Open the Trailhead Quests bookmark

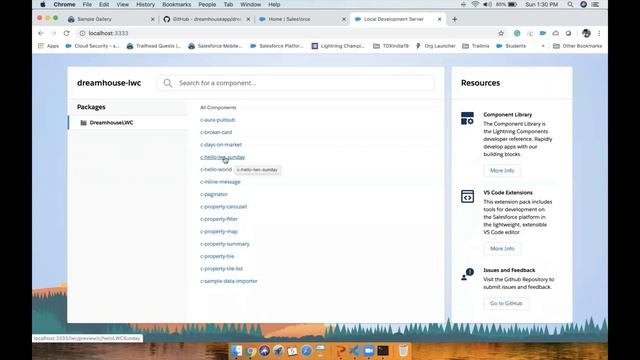pyautogui.click(x=154, y=46)
